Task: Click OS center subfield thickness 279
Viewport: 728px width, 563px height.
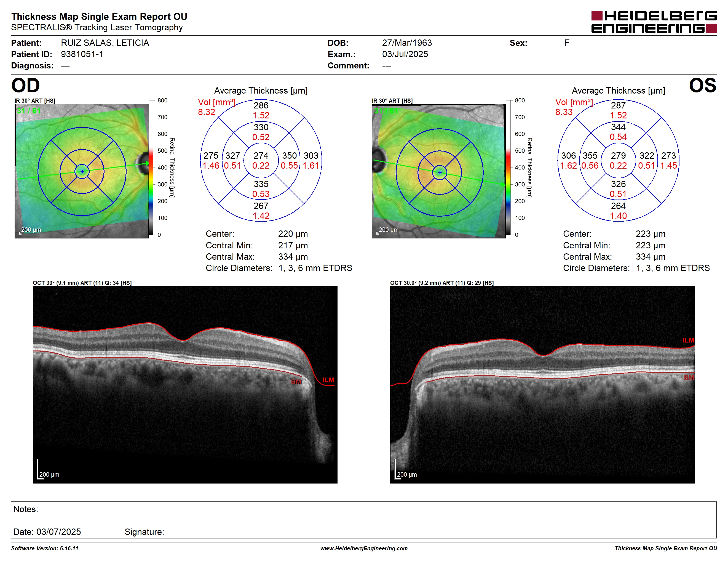Action: pos(618,156)
